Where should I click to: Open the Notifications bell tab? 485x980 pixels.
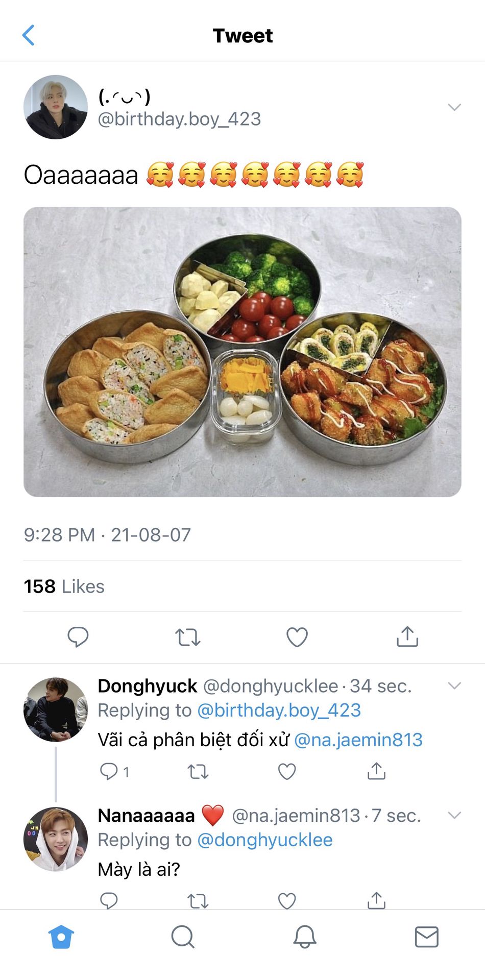point(304,937)
